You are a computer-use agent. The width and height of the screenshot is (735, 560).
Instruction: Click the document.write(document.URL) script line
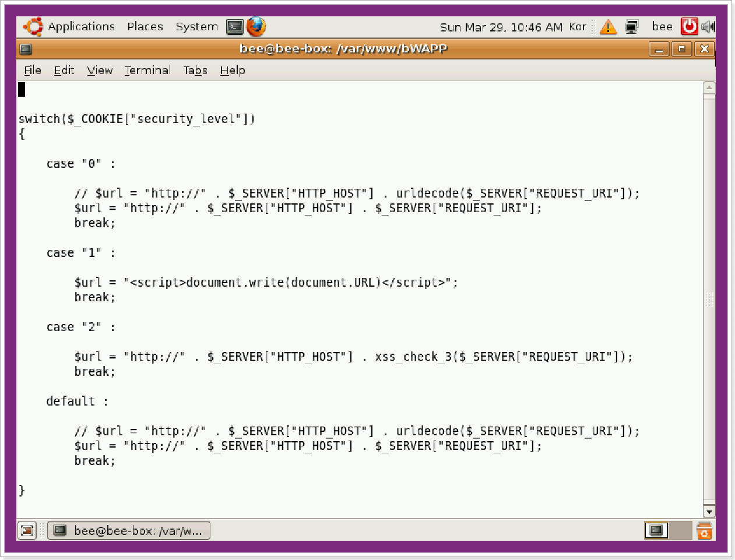(x=266, y=283)
